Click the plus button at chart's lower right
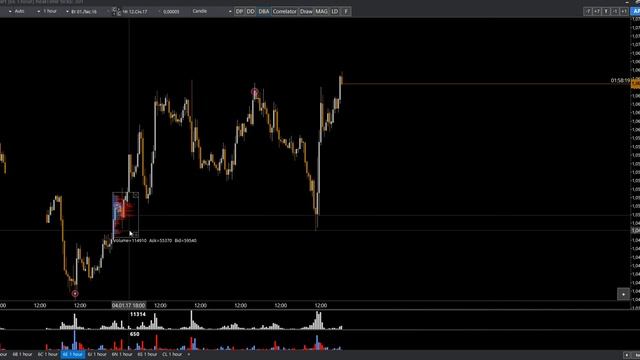This screenshot has height=360, width=640. click(623, 294)
